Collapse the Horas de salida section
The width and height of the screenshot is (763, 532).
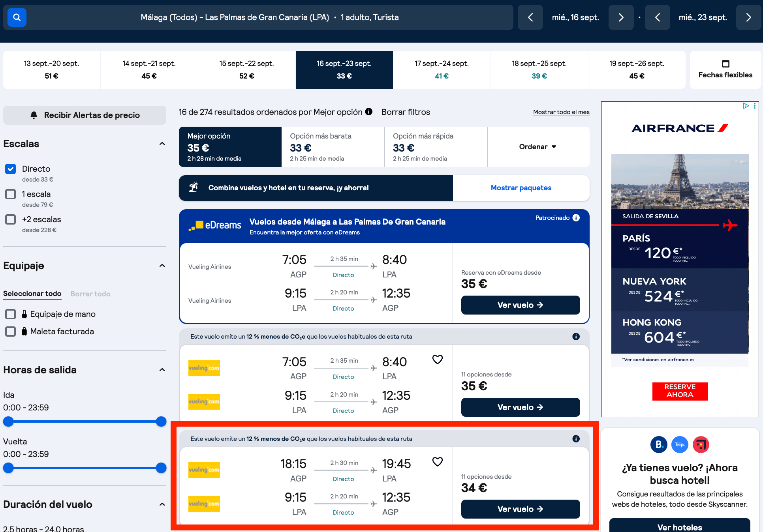(x=162, y=370)
